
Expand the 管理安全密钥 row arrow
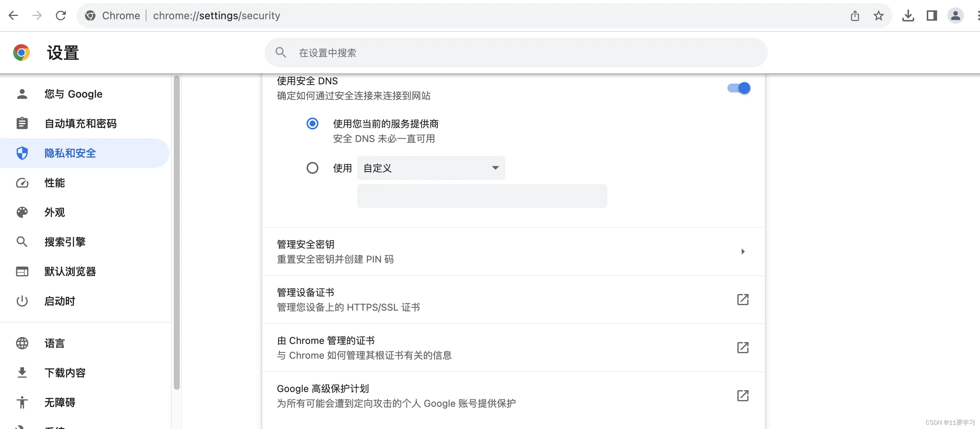coord(743,251)
